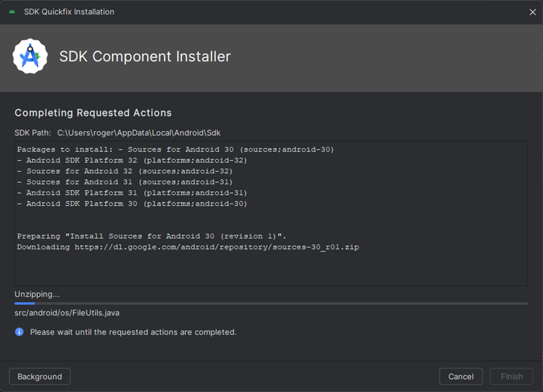Click the 'Android SDK Platform 30' log line
Viewport: 543px width, 392px height.
(x=132, y=204)
